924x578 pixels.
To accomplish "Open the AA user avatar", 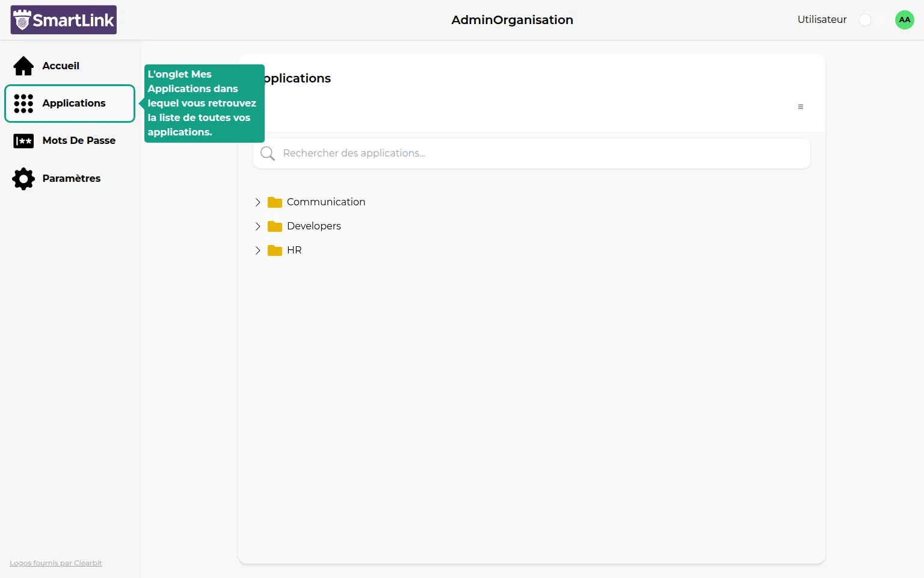I will 904,20.
